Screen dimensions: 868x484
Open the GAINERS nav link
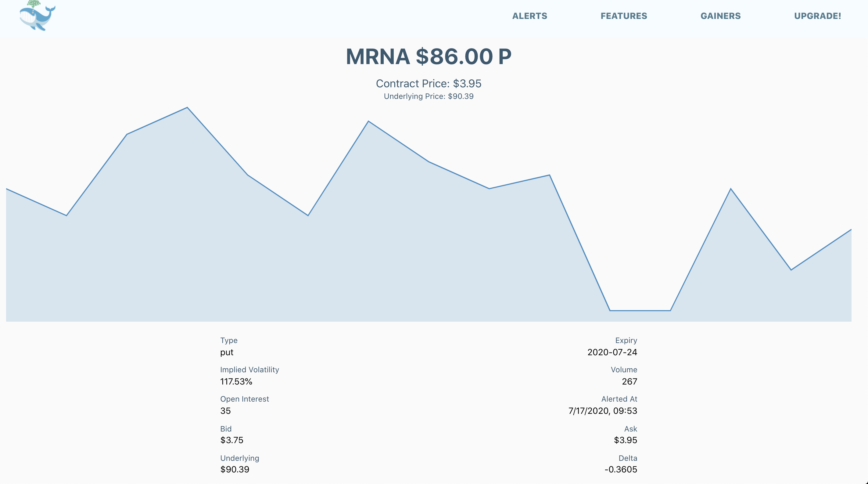[x=720, y=16]
